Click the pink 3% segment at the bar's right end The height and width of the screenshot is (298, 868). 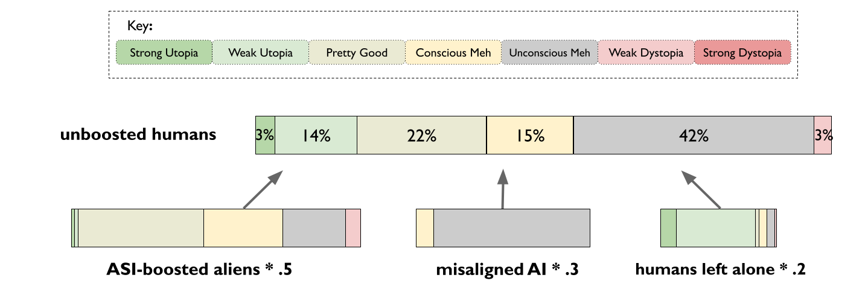point(823,136)
